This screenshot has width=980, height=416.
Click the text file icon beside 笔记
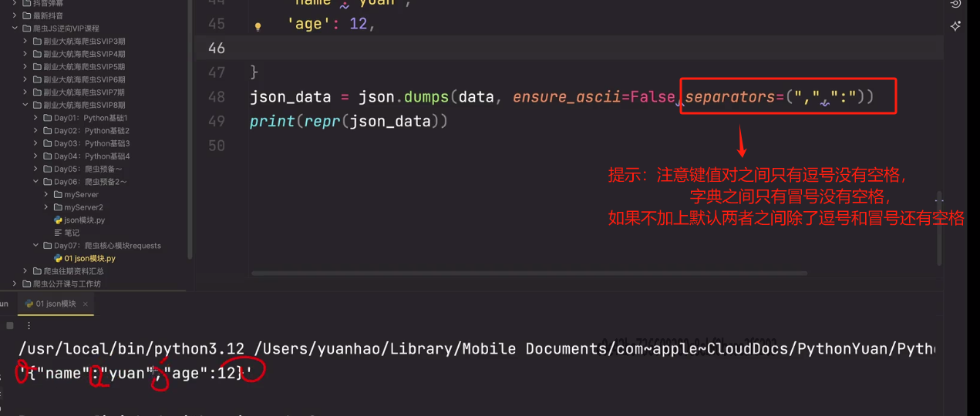click(58, 233)
